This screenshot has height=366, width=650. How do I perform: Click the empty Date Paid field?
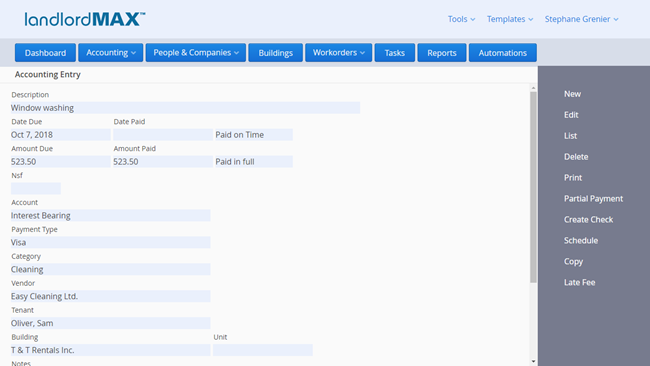click(163, 135)
